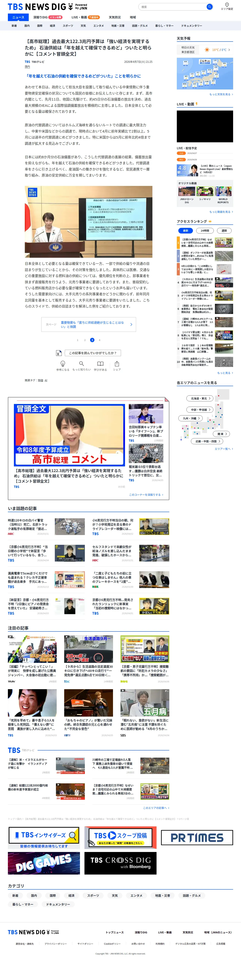The width and height of the screenshot is (241, 980).
Task: Open the 天気防災 tab
Action: pos(115,17)
